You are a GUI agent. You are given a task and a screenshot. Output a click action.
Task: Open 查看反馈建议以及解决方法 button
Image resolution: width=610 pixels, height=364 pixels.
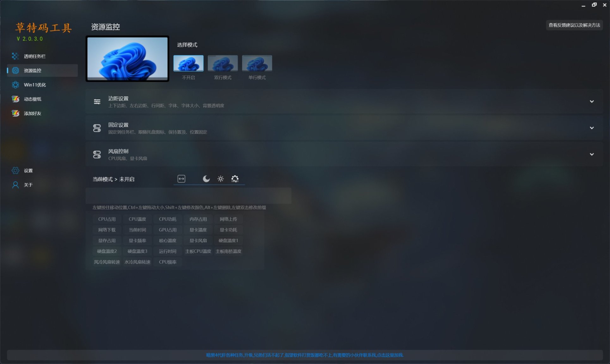click(574, 25)
